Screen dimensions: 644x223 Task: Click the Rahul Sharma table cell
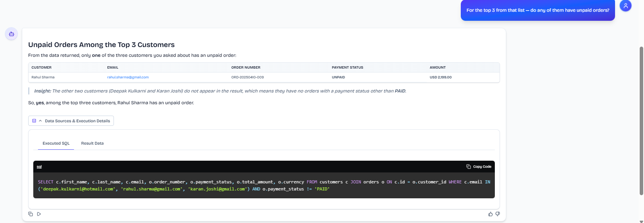pos(43,77)
